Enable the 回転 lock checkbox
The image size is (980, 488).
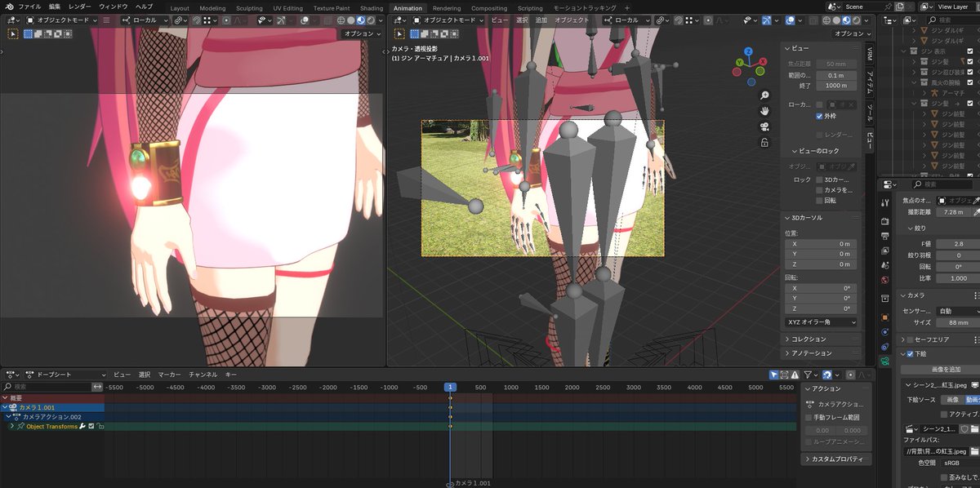[820, 201]
